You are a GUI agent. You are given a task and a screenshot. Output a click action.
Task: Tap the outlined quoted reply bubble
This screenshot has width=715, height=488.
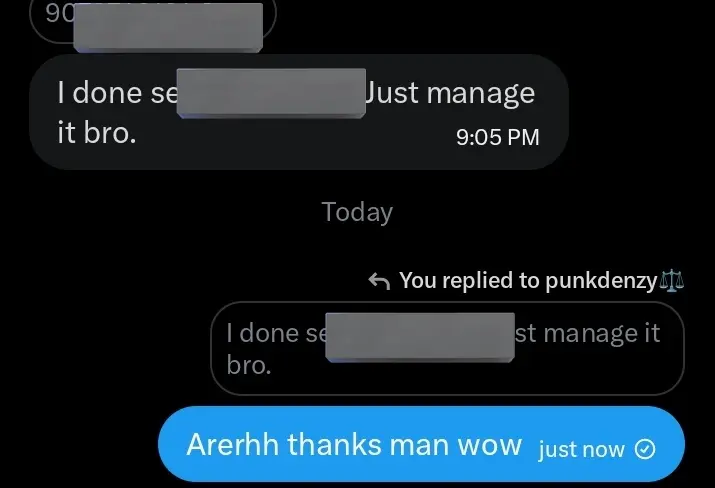(x=447, y=348)
